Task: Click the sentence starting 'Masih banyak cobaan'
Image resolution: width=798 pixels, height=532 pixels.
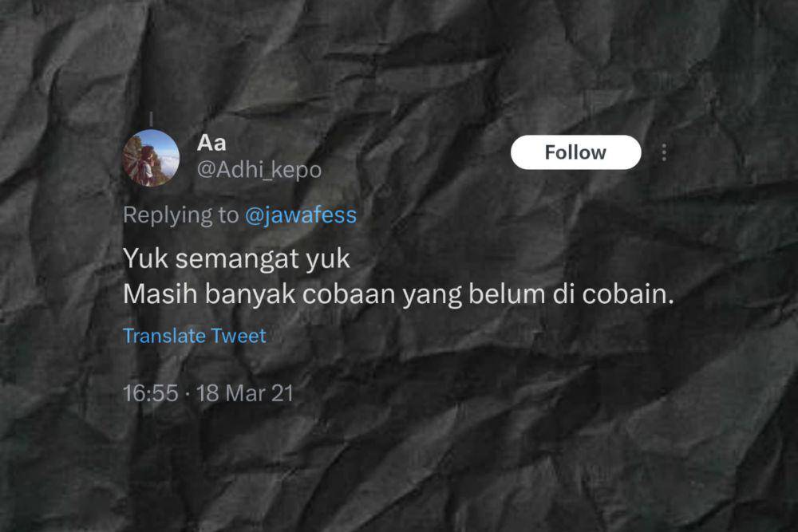Action: tap(398, 294)
